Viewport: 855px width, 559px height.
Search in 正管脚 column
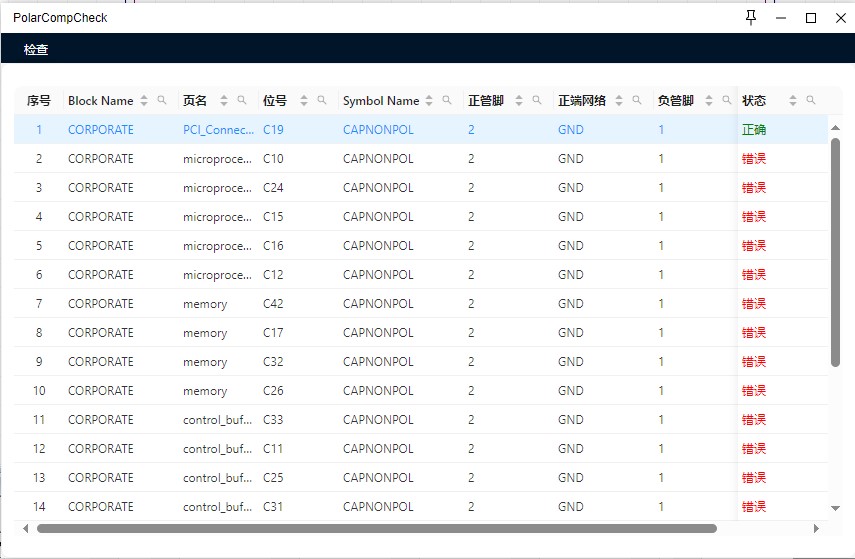coord(537,100)
